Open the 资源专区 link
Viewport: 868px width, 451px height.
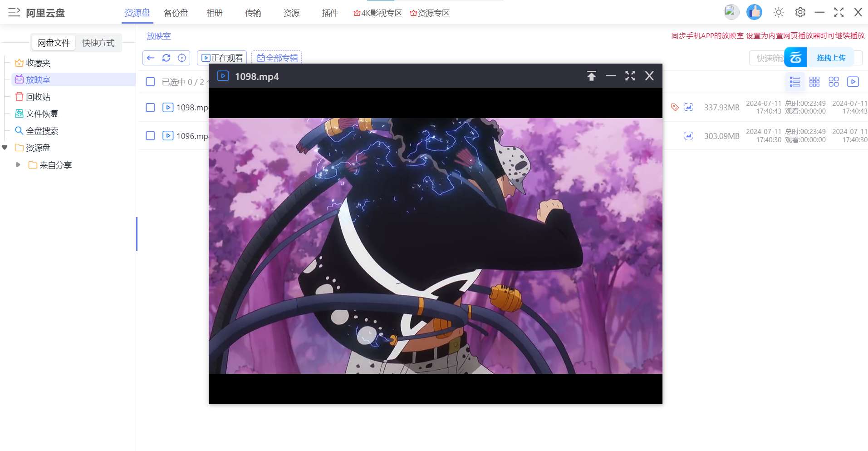pos(430,13)
